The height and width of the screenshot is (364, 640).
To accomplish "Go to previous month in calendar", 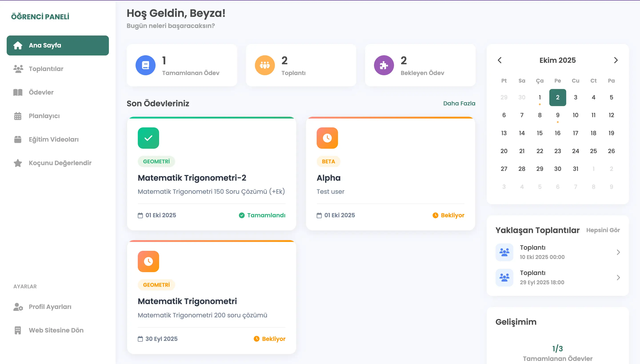I will (500, 60).
